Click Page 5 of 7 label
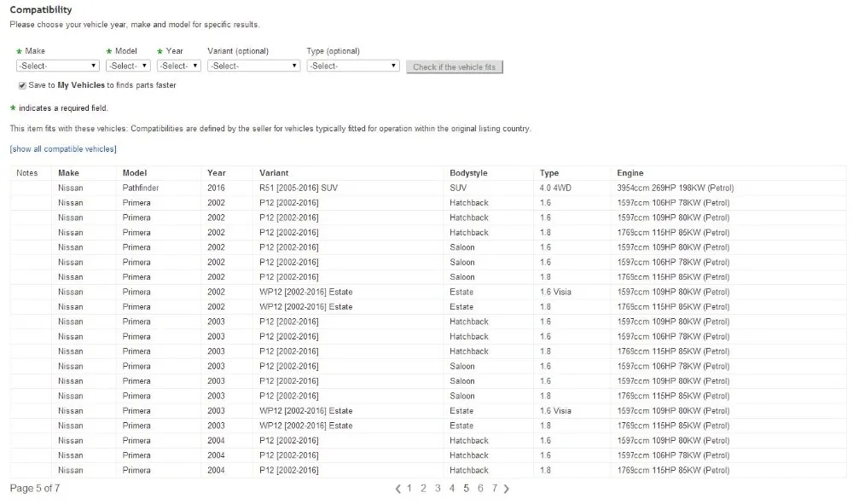The width and height of the screenshot is (853, 504). (x=35, y=489)
